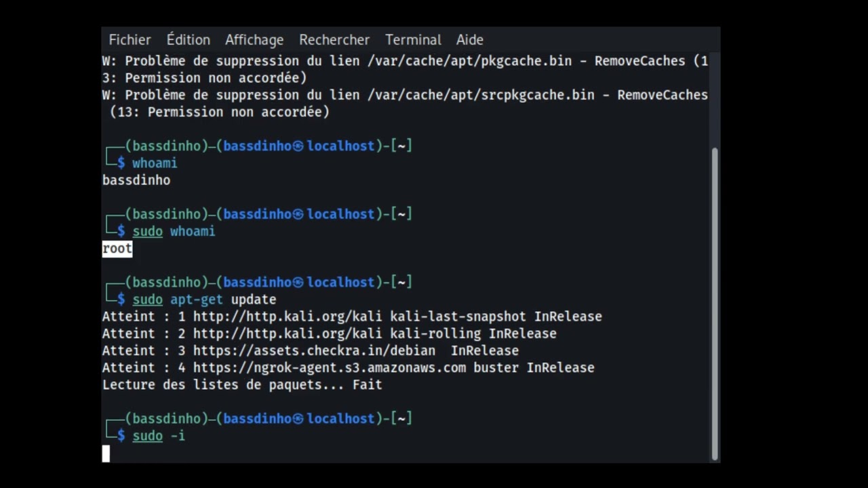The width and height of the screenshot is (868, 488).
Task: Click the 'sudo apt-get update' command
Action: coord(204,300)
